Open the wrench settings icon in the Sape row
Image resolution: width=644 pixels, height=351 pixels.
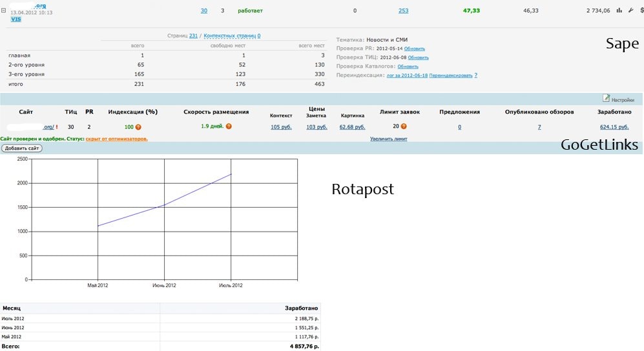(630, 10)
